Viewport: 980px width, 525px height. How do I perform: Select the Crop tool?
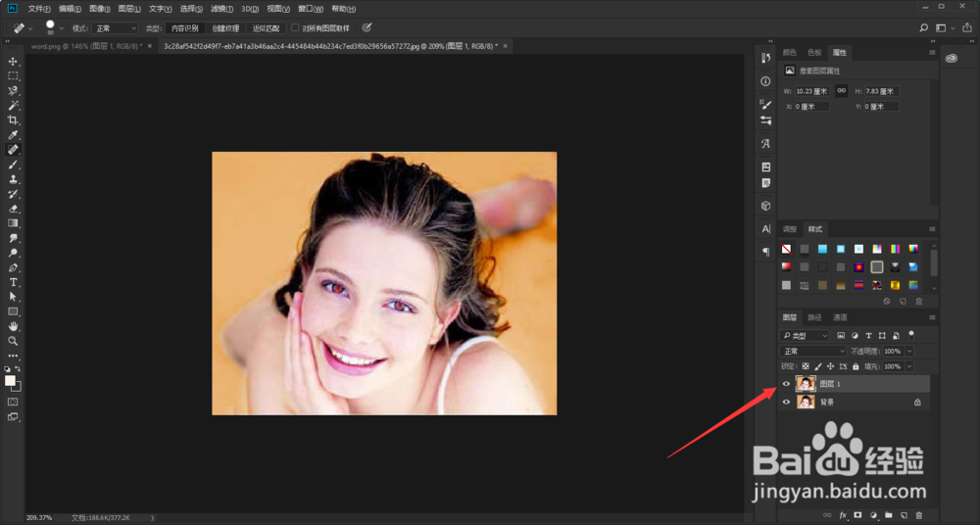coord(13,120)
